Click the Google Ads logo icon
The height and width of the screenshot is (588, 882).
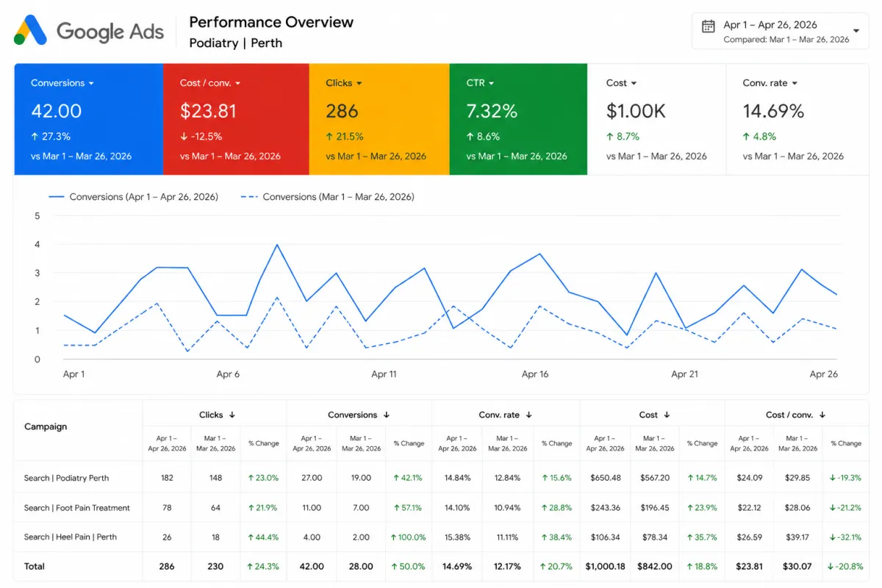point(31,31)
